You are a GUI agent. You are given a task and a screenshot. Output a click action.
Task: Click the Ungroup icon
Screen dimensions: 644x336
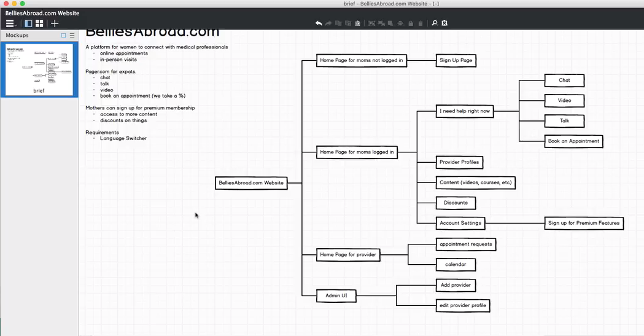pyautogui.click(x=382, y=23)
